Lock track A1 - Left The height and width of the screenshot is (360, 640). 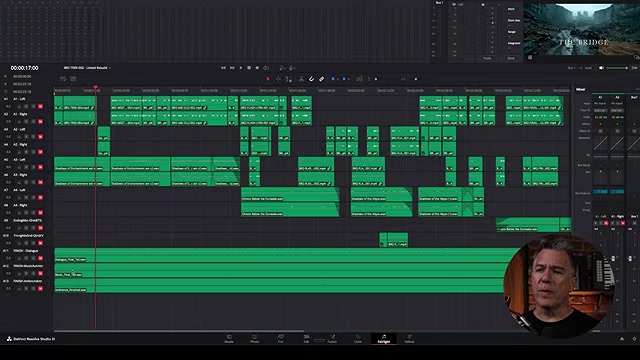coord(19,107)
